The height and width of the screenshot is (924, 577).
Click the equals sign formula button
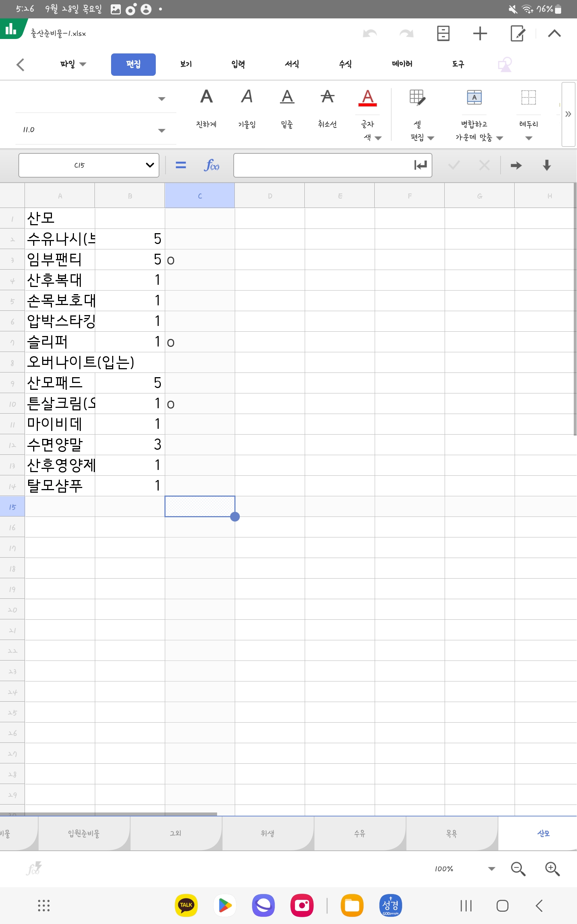tap(181, 165)
